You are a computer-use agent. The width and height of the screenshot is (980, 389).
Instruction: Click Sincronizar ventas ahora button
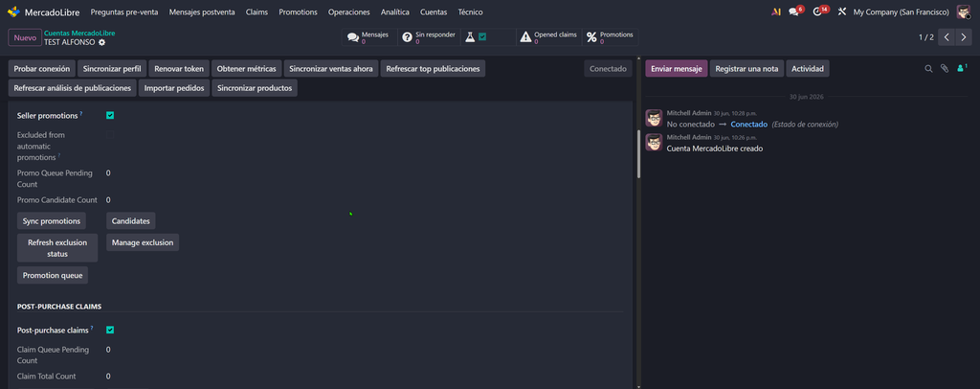click(331, 69)
